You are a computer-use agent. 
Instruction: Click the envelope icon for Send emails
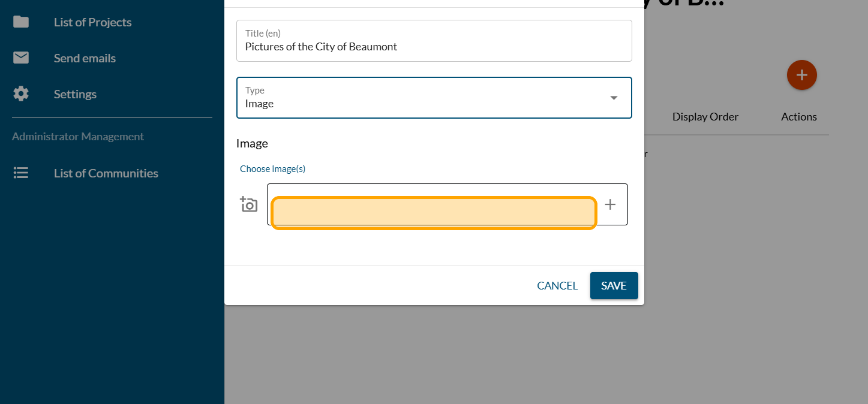21,58
